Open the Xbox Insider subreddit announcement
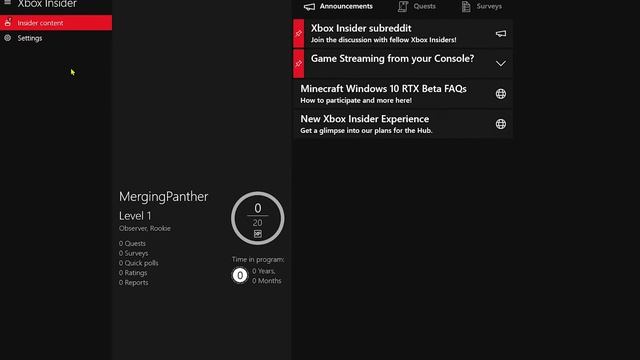Viewport: 640px width, 360px height. (x=403, y=33)
